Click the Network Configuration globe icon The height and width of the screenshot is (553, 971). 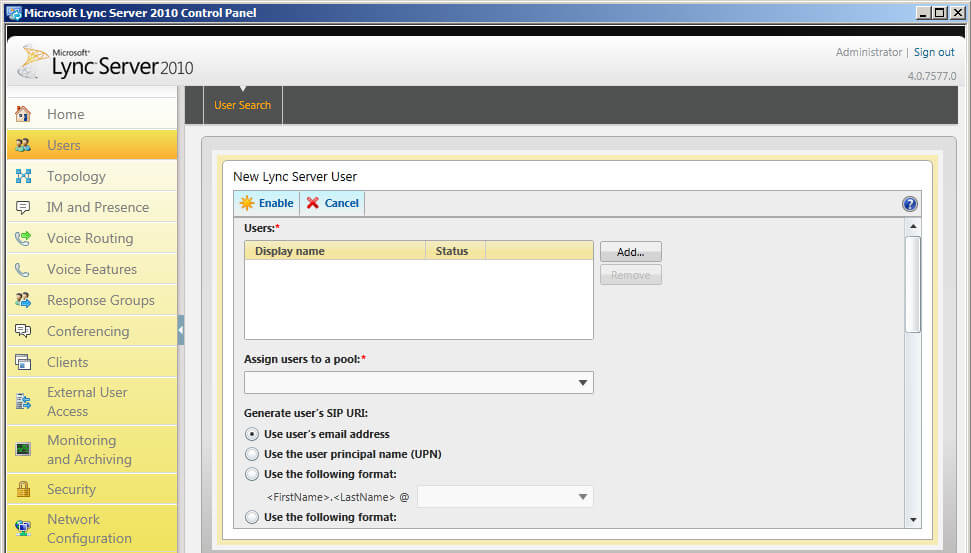click(23, 528)
